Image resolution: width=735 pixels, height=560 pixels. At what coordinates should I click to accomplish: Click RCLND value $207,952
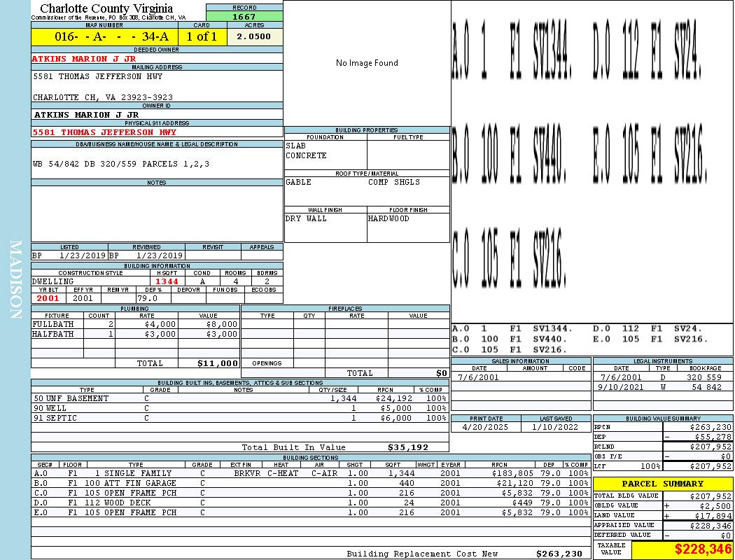[x=710, y=447]
